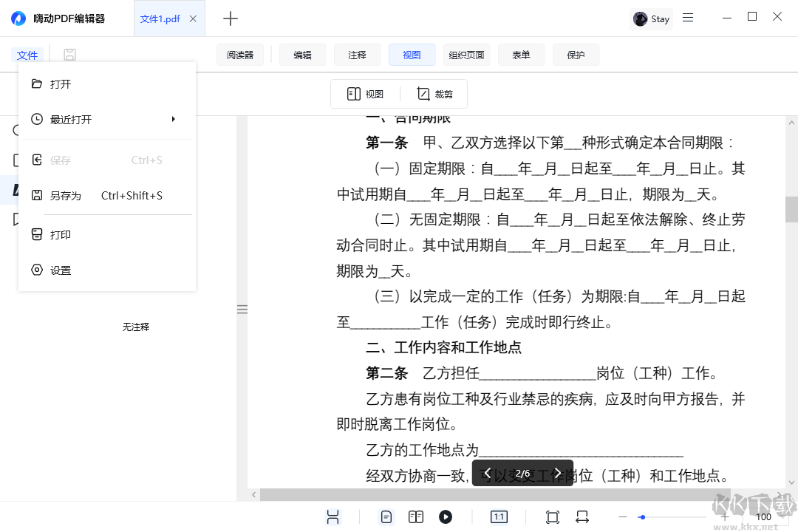798x532 pixels.
Task: Set actual size 1:1 zoom
Action: click(499, 517)
